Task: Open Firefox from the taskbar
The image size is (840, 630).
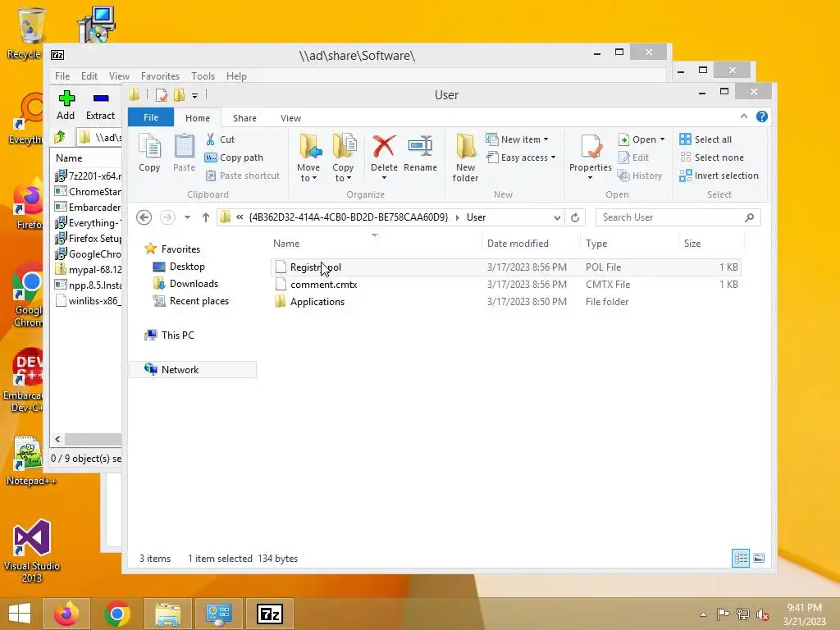Action: click(66, 614)
